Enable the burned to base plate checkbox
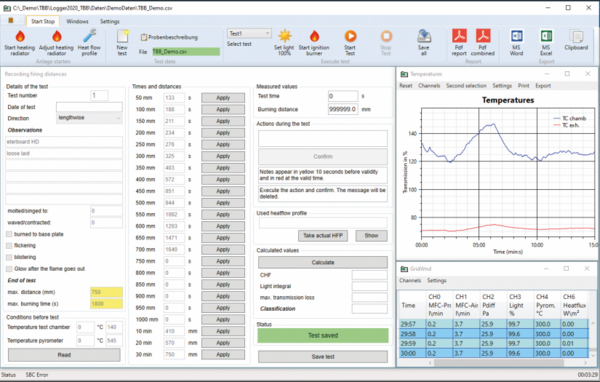The width and height of the screenshot is (600, 382). coord(9,234)
